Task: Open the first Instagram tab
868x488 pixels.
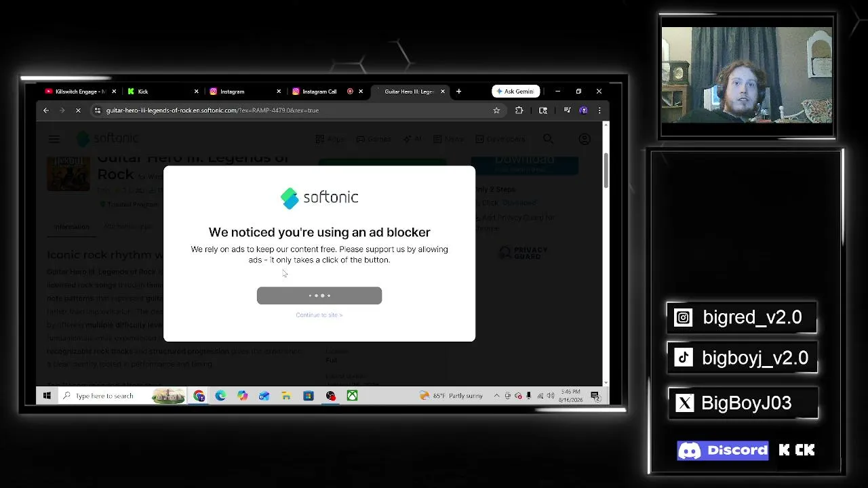Action: click(x=245, y=91)
